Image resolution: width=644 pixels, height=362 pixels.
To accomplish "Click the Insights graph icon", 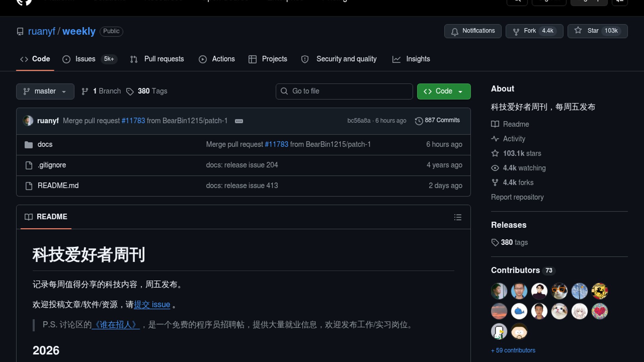I will pyautogui.click(x=396, y=59).
